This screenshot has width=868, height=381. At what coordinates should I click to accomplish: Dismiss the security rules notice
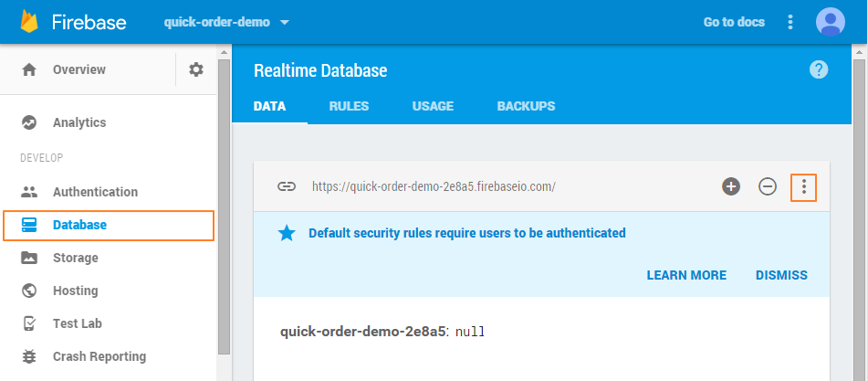781,275
